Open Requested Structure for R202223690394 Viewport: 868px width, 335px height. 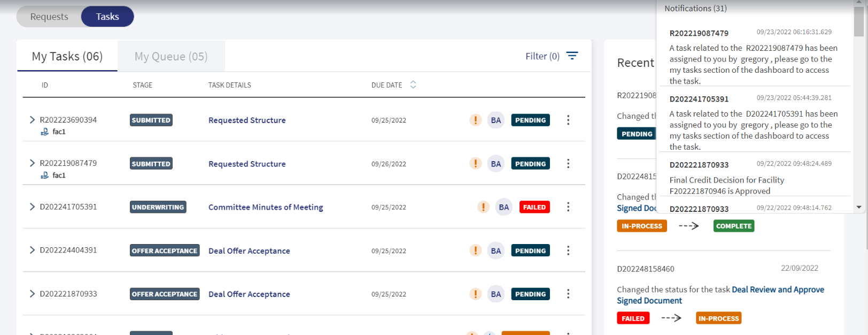(247, 120)
